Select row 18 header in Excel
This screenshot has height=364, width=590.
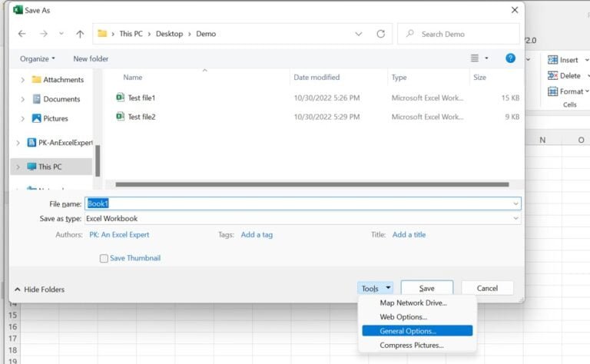pos(12,350)
